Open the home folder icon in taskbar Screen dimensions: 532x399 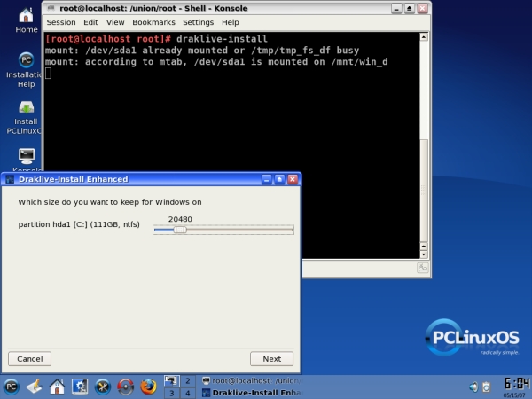pos(57,387)
